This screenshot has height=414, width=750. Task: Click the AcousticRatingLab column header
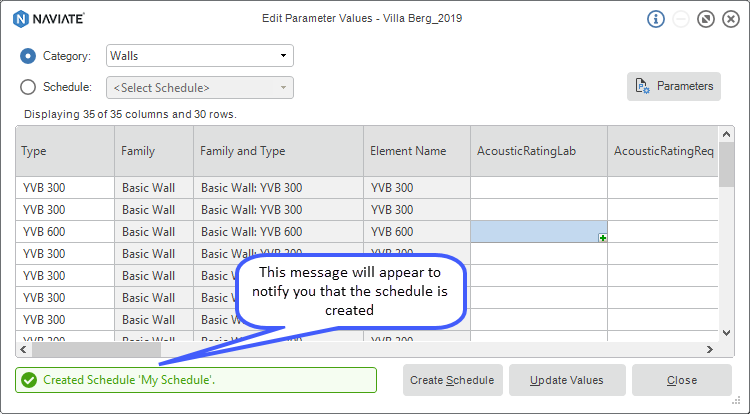click(x=538, y=151)
